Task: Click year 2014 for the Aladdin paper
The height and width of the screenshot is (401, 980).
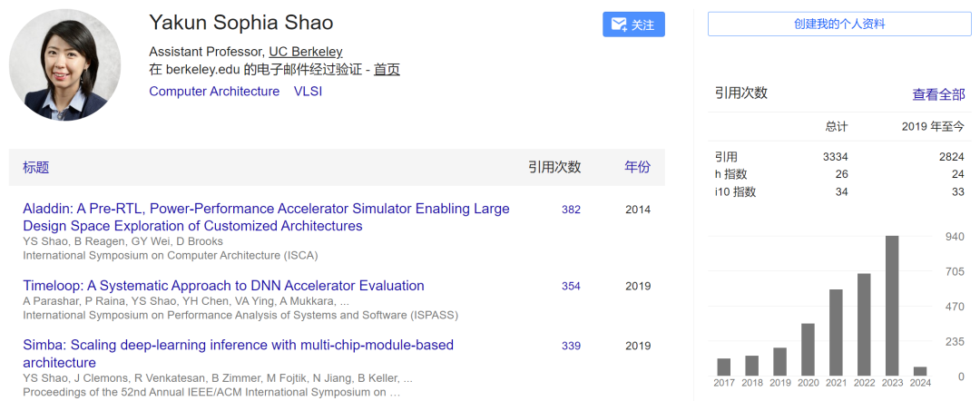Action: 638,210
